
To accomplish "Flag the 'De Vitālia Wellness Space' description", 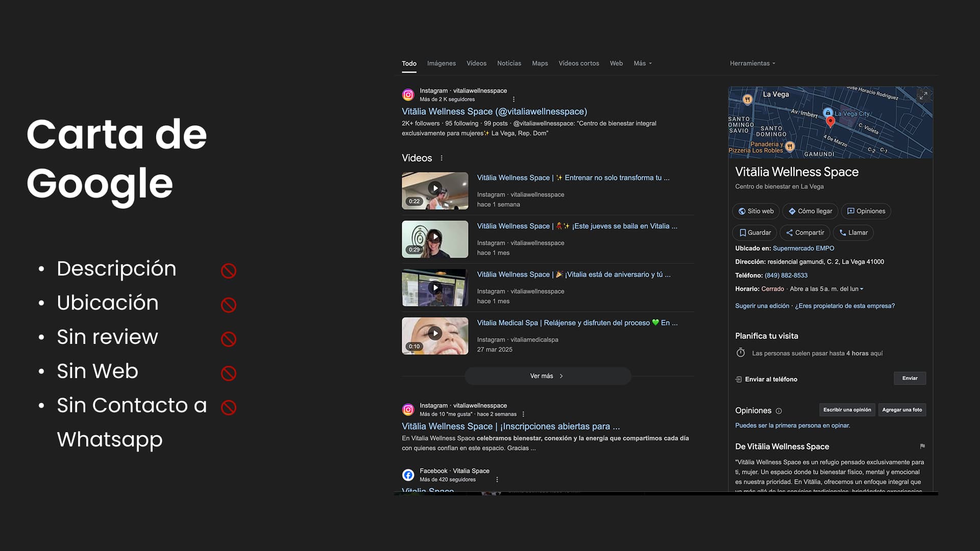I will click(x=922, y=446).
